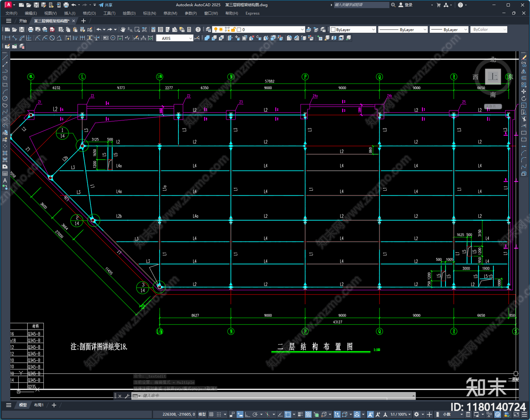Screen dimensions: 530x420
Task: Toggle the drawing grid display
Action: (x=211, y=414)
